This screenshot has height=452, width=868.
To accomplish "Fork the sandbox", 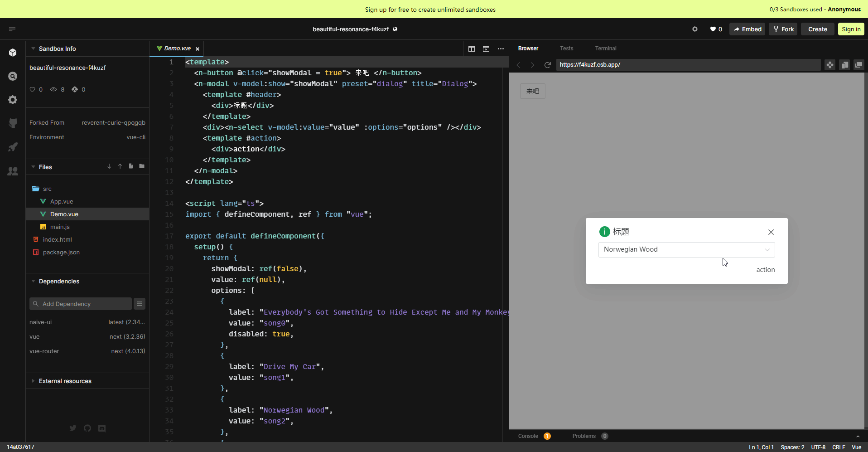I will 783,29.
